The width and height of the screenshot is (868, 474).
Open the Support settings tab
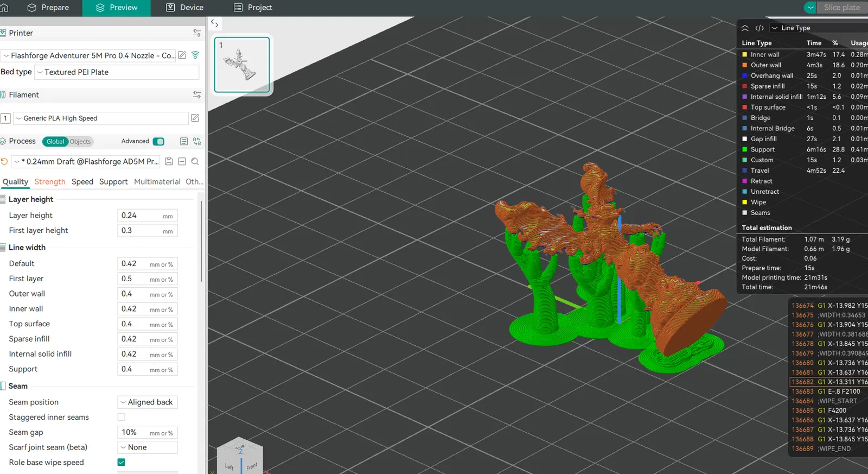point(113,182)
